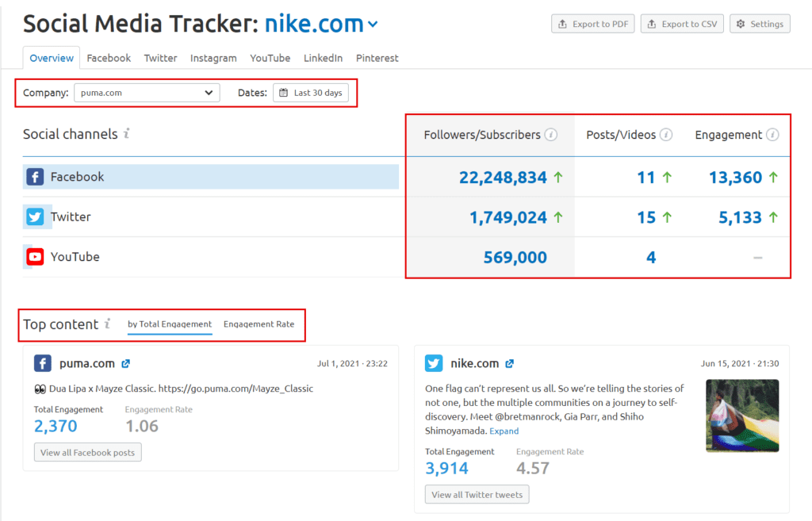Click the nike.com tweet card title
The image size is (812, 521).
click(474, 363)
